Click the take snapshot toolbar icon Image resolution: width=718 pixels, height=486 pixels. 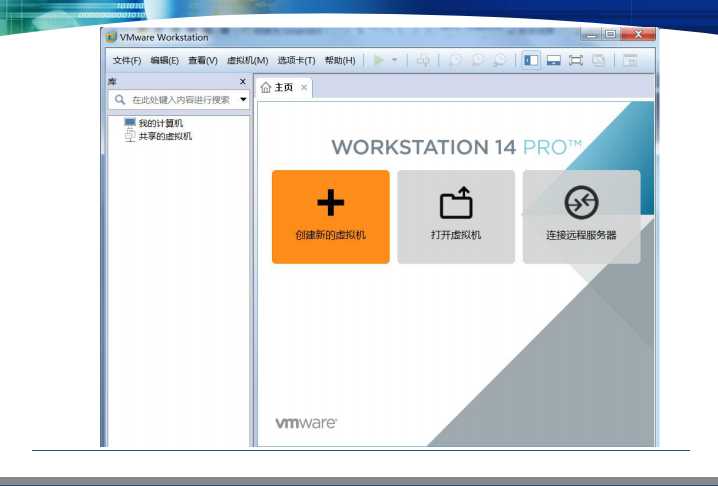point(455,60)
